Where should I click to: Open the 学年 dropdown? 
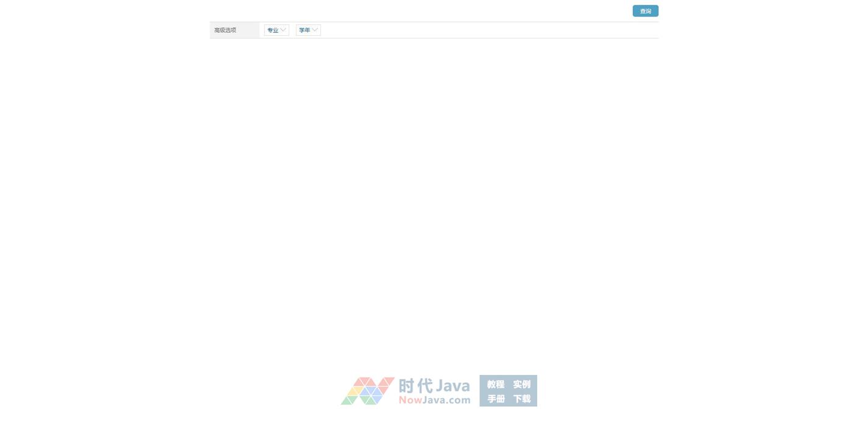coord(305,30)
